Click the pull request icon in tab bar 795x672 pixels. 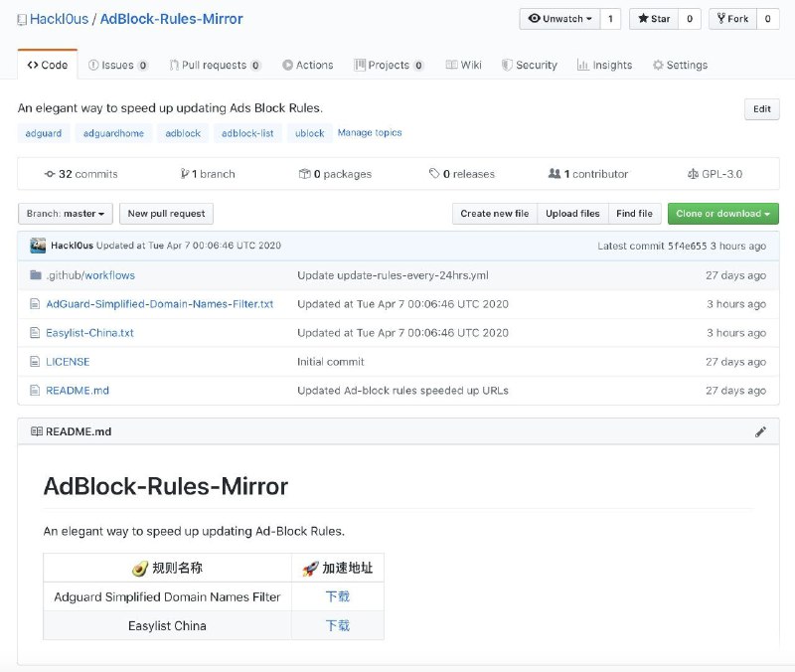(174, 65)
